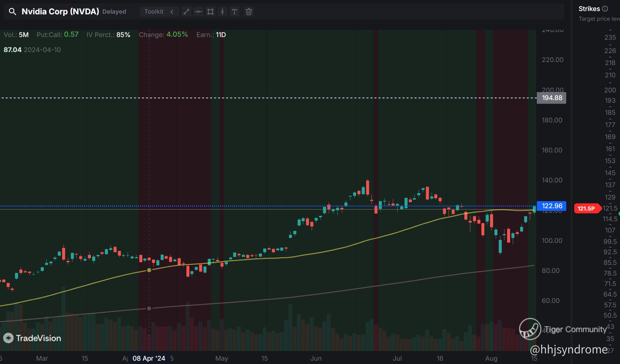Select the 85.5 strike level
This screenshot has width=620, height=364.
click(x=610, y=263)
